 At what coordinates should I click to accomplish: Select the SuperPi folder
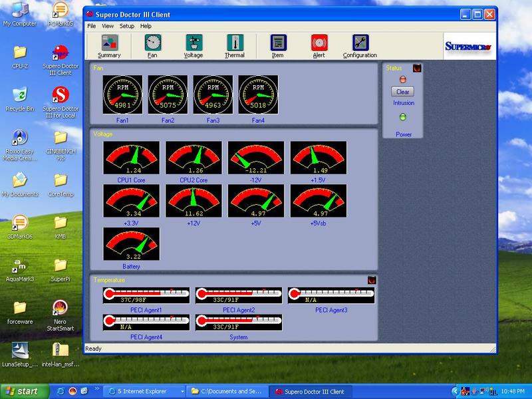point(61,271)
